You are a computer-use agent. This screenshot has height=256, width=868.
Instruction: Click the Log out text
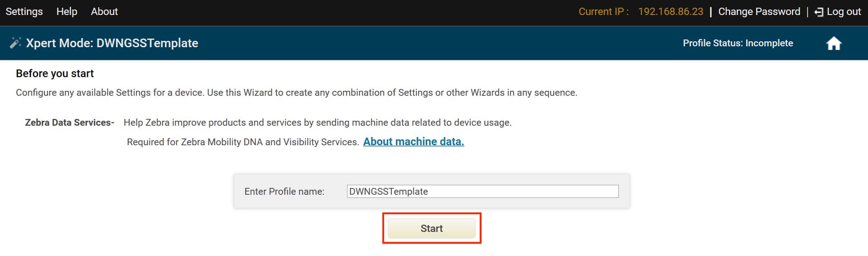coord(844,12)
